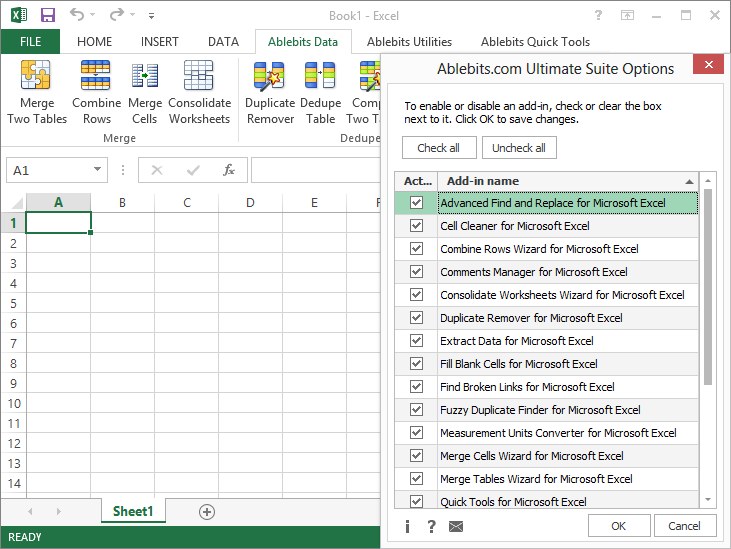This screenshot has height=549, width=731.
Task: Click the formula bar Enter checkmark icon
Action: [193, 170]
